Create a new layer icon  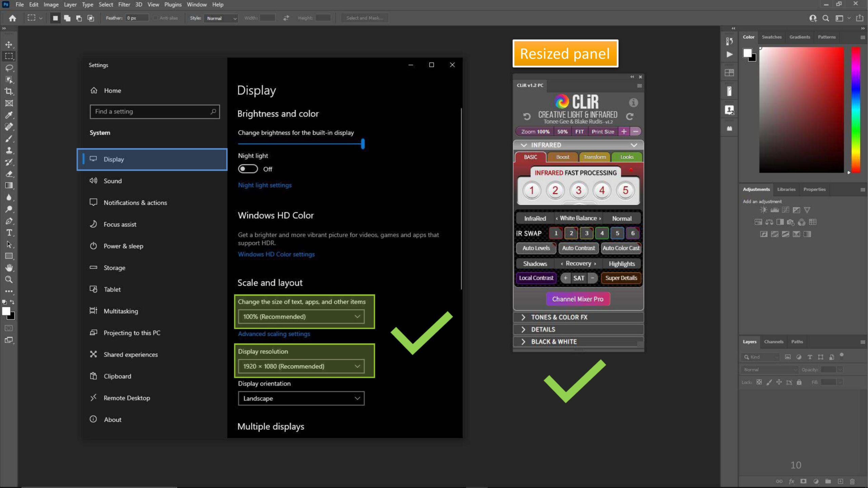[x=840, y=481]
